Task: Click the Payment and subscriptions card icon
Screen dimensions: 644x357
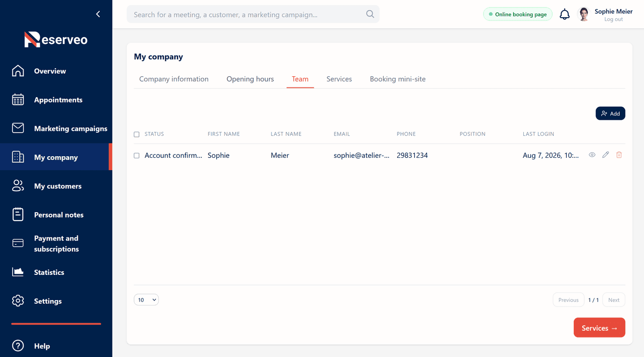Action: [18, 243]
